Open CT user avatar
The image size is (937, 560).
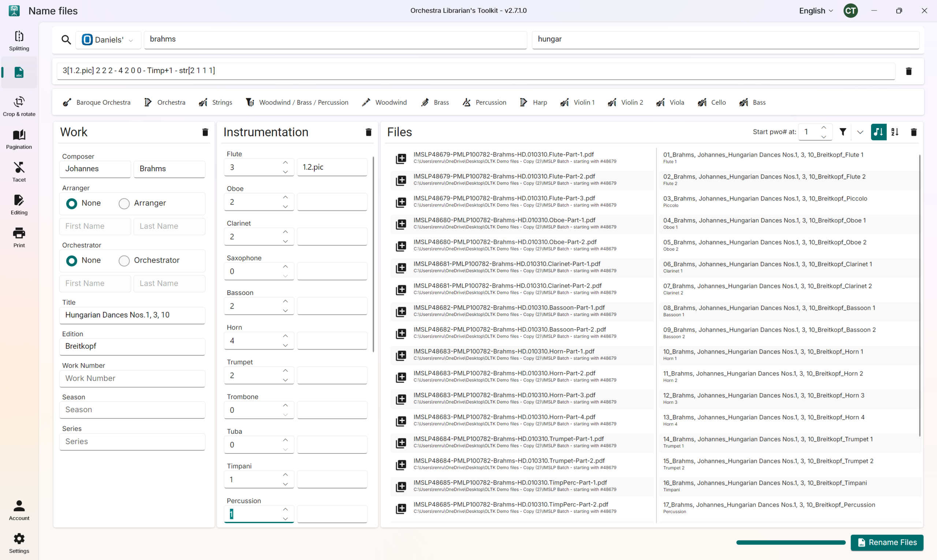pos(851,11)
